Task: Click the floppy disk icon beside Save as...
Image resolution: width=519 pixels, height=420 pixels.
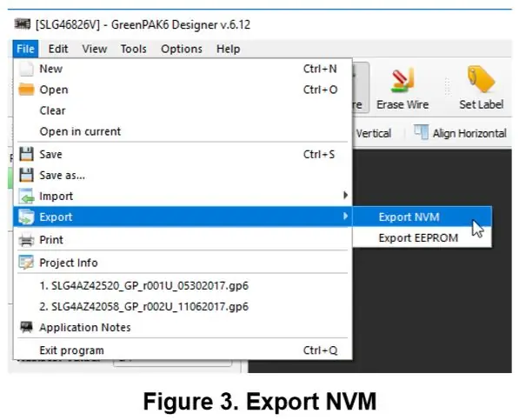Action: 26,175
